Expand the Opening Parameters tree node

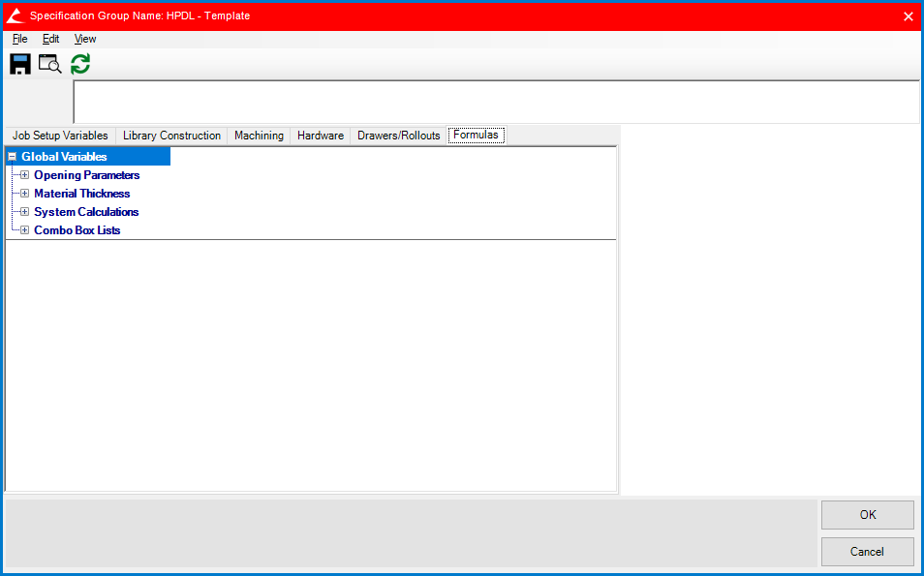[23, 175]
